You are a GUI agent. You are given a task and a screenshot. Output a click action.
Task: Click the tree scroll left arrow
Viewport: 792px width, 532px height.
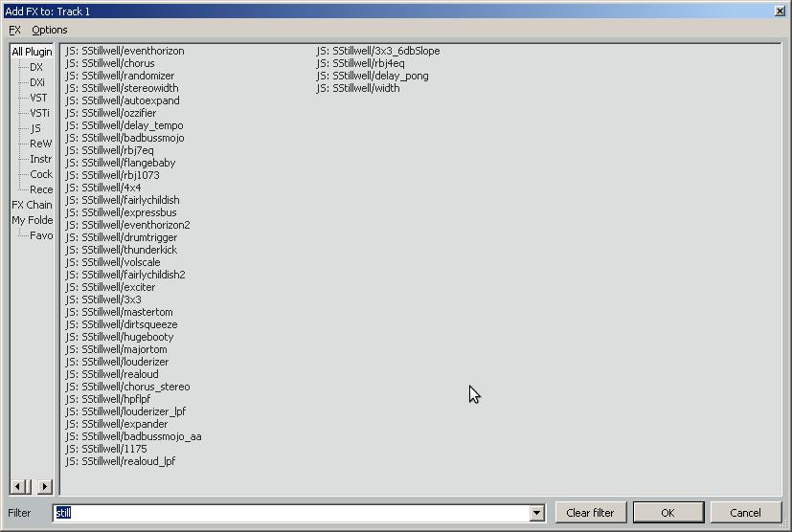click(x=17, y=487)
